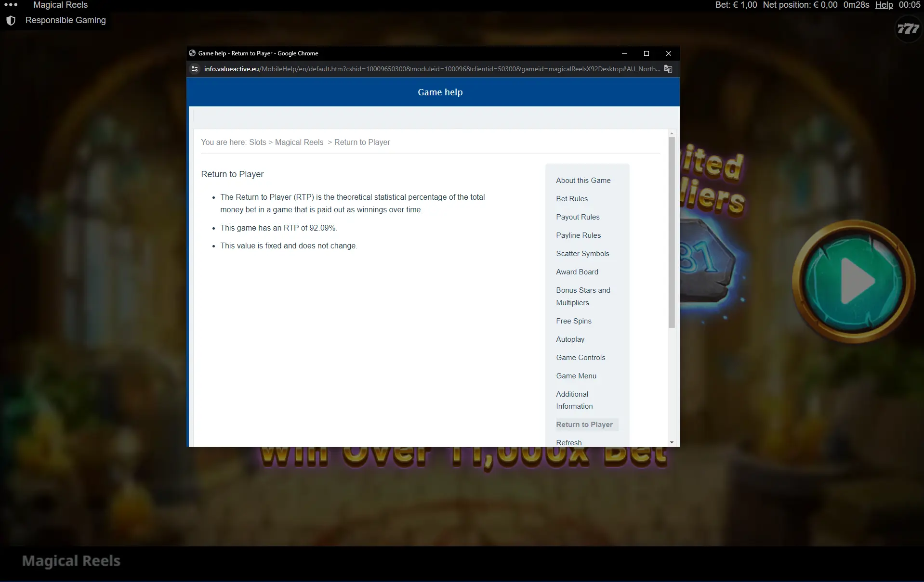924x582 pixels.
Task: Click the 'Game help' blue header title
Action: pos(440,92)
